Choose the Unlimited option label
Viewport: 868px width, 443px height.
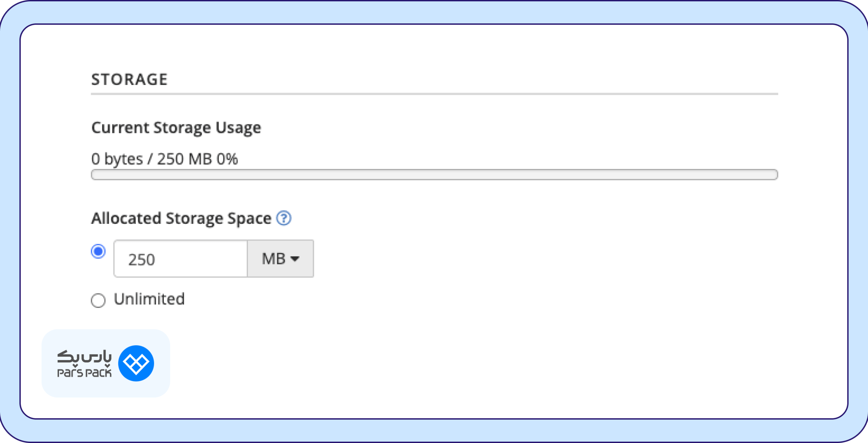[149, 299]
